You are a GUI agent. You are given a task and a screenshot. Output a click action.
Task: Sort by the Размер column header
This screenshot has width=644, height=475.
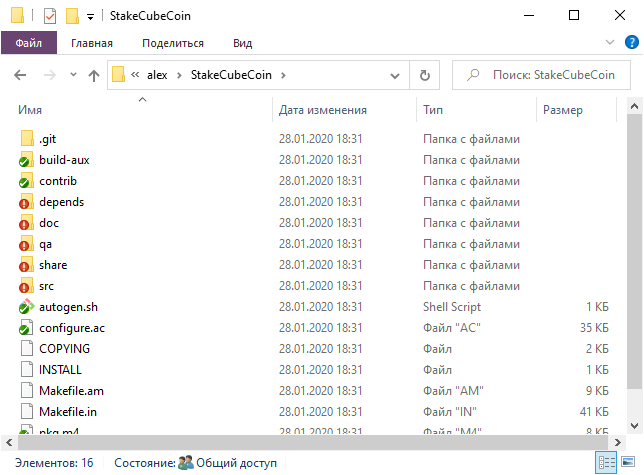(576, 110)
